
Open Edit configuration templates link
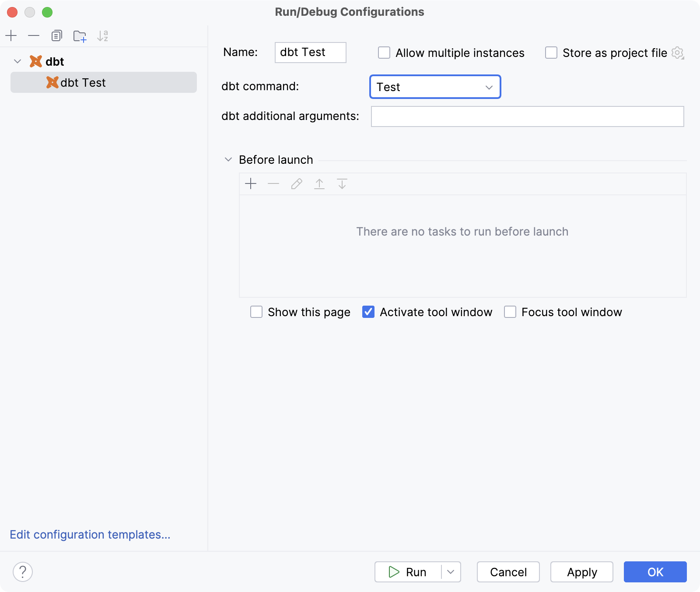pyautogui.click(x=90, y=535)
